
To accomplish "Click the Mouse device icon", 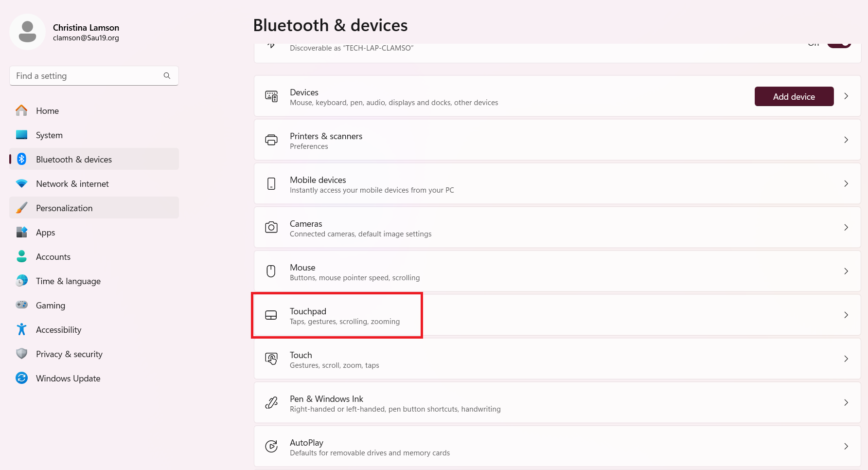I will (x=271, y=271).
